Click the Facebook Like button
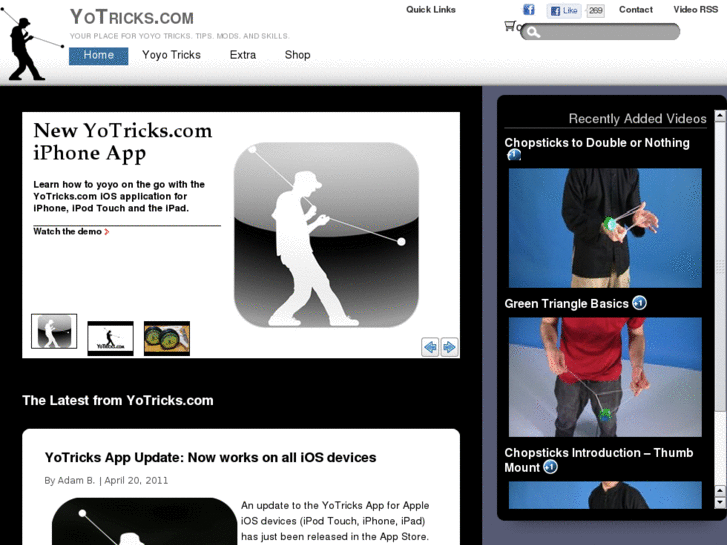 [x=564, y=11]
